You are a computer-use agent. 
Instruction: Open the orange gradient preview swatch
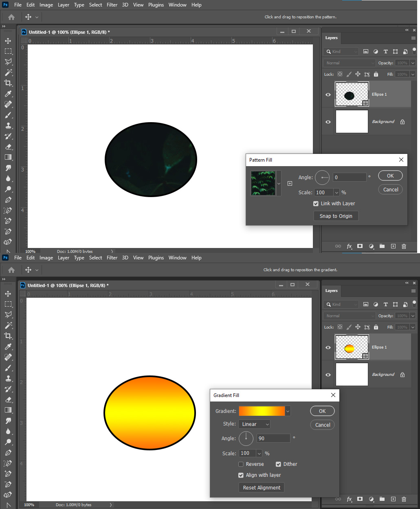(x=262, y=411)
